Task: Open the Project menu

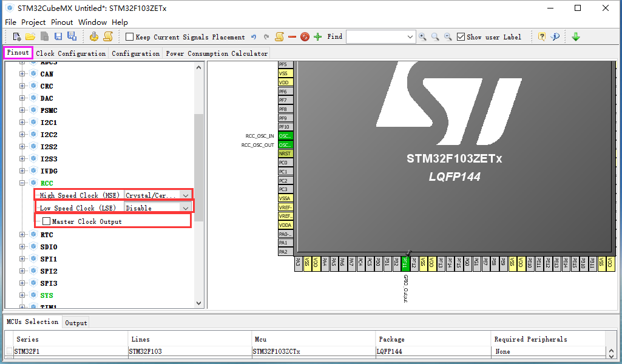Action: (x=33, y=22)
